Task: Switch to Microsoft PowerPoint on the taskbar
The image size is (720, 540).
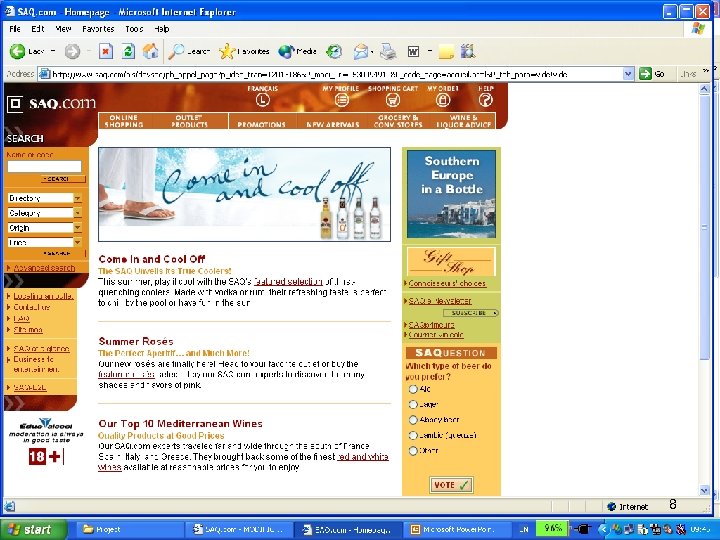Action: click(x=457, y=529)
